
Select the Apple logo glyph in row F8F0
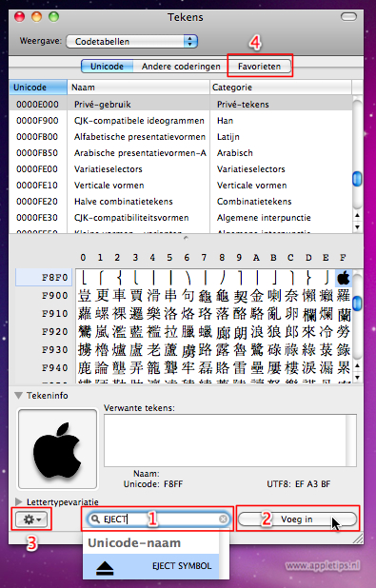point(344,278)
